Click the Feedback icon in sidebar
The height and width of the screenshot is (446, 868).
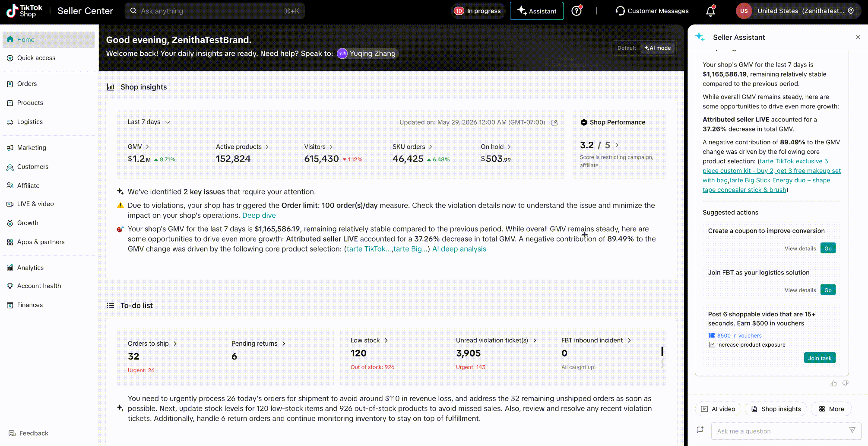tap(12, 433)
